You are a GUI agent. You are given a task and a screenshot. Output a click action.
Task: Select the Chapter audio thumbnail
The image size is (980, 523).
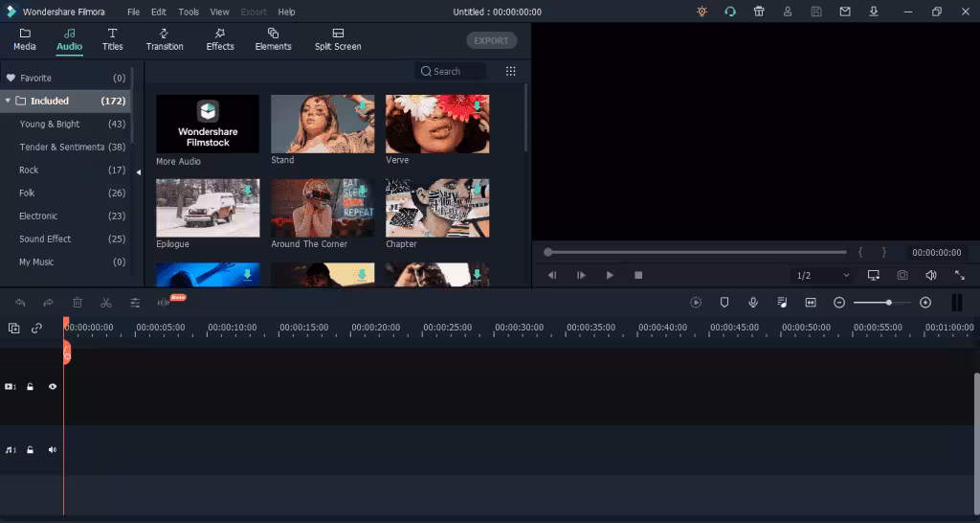tap(437, 208)
